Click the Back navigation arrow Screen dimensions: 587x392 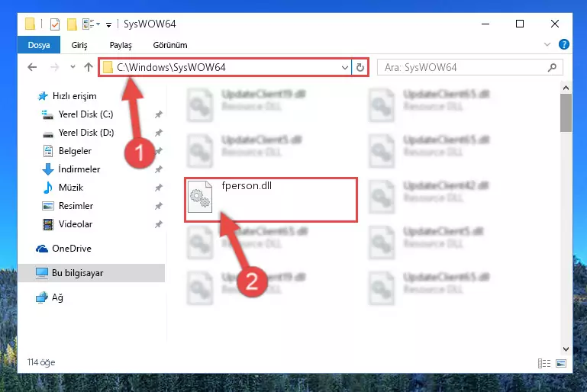point(32,67)
